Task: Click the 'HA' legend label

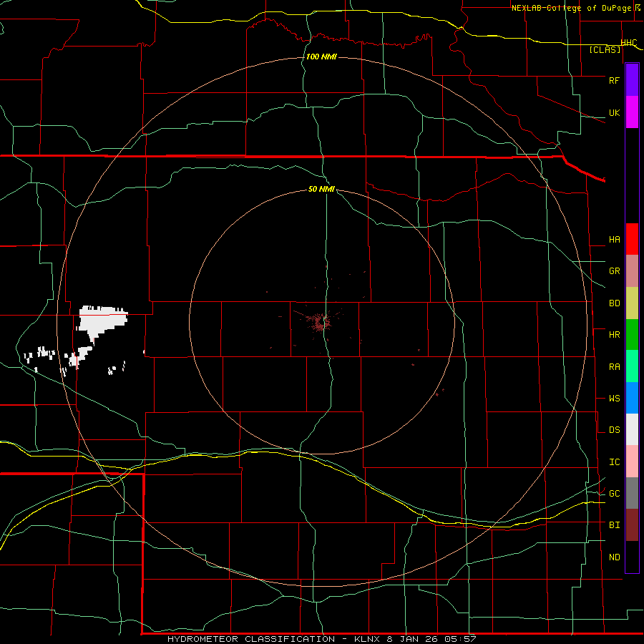Action: pyautogui.click(x=614, y=240)
